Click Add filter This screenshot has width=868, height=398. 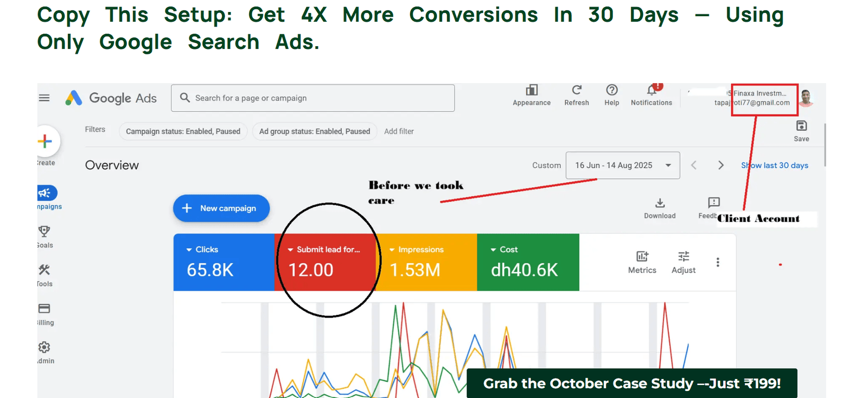(x=399, y=131)
